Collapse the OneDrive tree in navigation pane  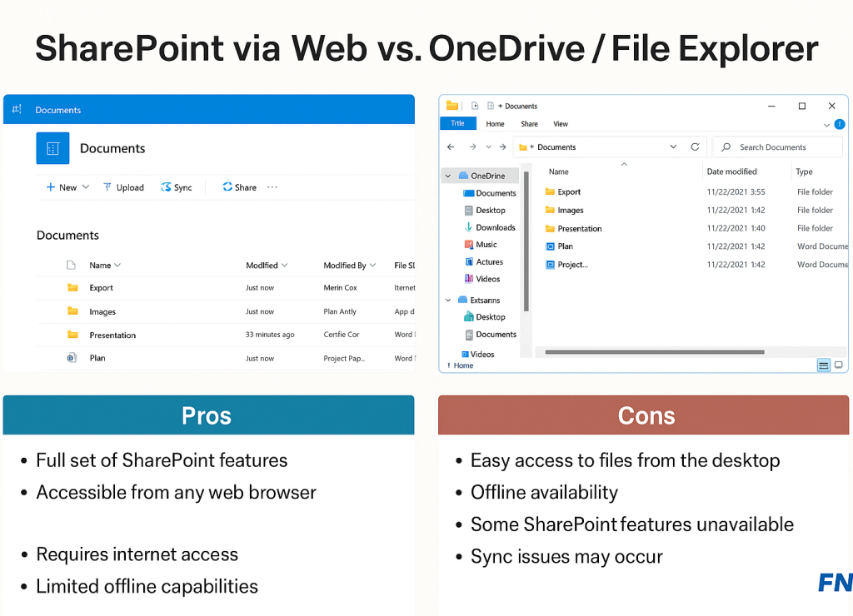(x=448, y=176)
